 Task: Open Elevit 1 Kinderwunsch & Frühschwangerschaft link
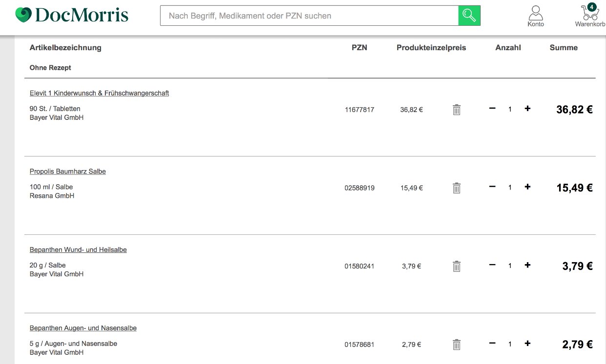99,93
